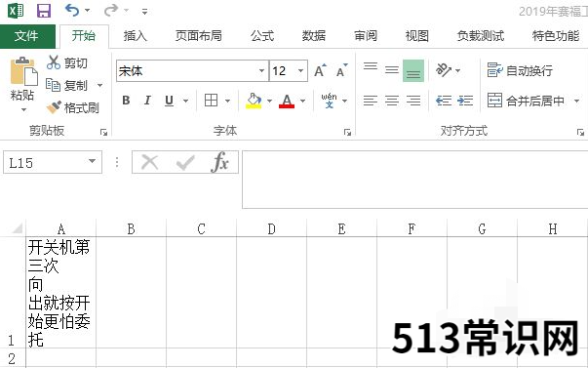Open the 复制 copy dropdown arrow

(x=99, y=85)
